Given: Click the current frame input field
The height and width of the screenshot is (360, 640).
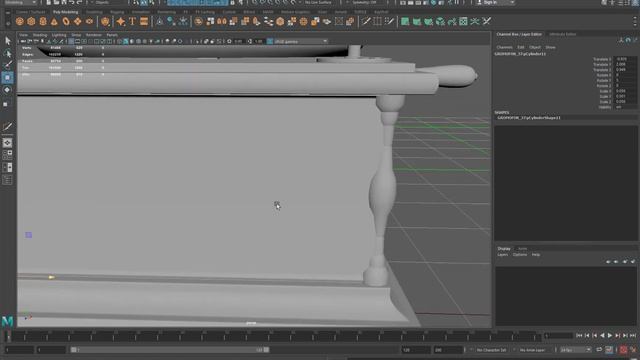Looking at the screenshot, I should (558, 336).
